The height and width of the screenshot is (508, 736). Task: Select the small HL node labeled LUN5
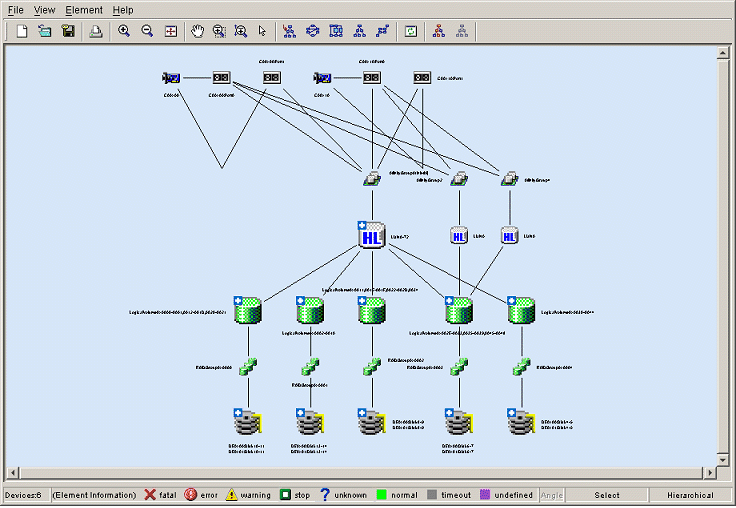pyautogui.click(x=509, y=236)
